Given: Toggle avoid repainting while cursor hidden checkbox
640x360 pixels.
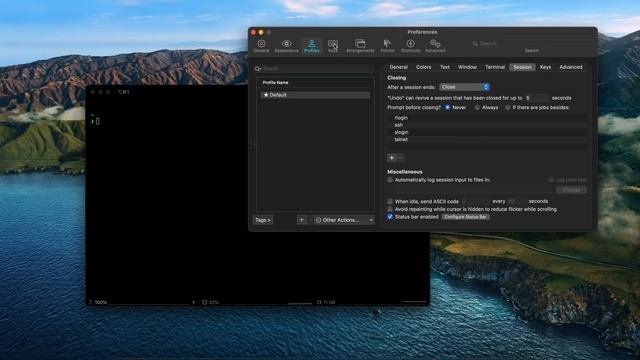Looking at the screenshot, I should pyautogui.click(x=390, y=209).
